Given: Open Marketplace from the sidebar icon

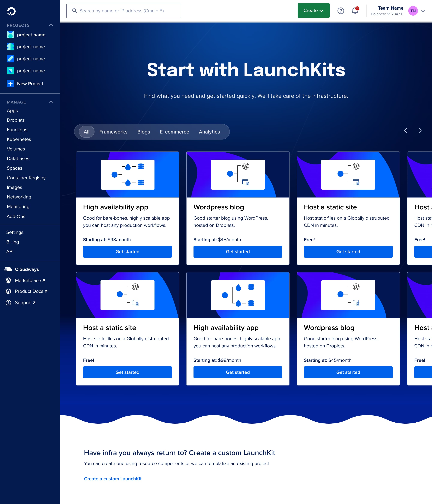Looking at the screenshot, I should pos(9,280).
